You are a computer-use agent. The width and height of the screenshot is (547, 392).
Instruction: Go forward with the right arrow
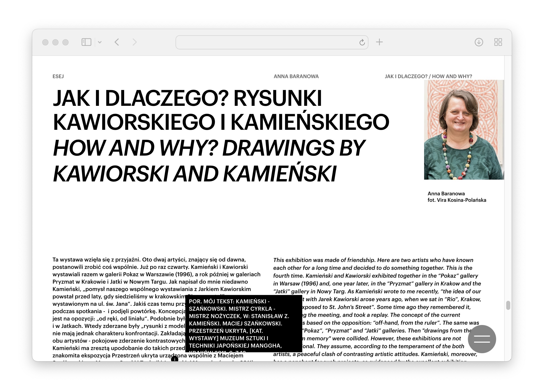(134, 42)
